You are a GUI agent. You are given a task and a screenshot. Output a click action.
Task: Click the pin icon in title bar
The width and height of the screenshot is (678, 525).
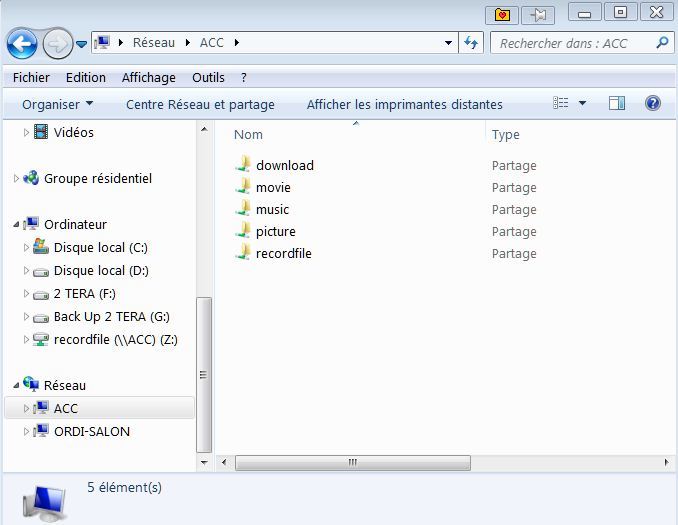click(538, 16)
